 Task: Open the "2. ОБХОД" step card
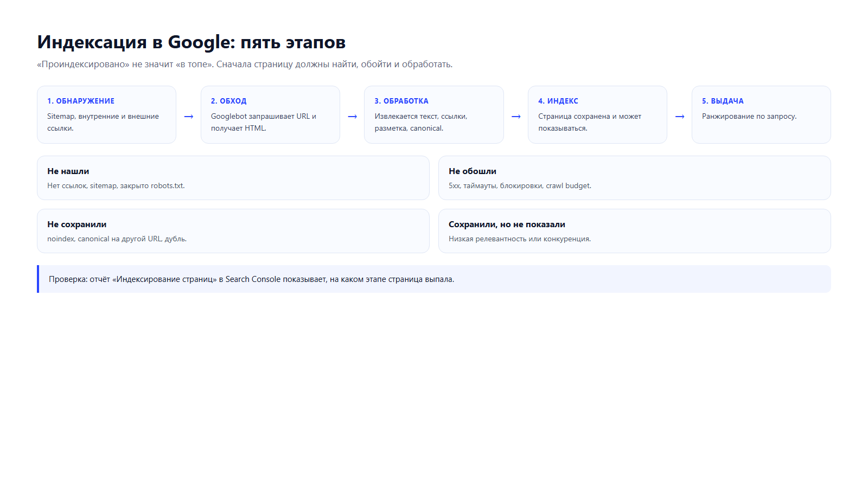270,114
